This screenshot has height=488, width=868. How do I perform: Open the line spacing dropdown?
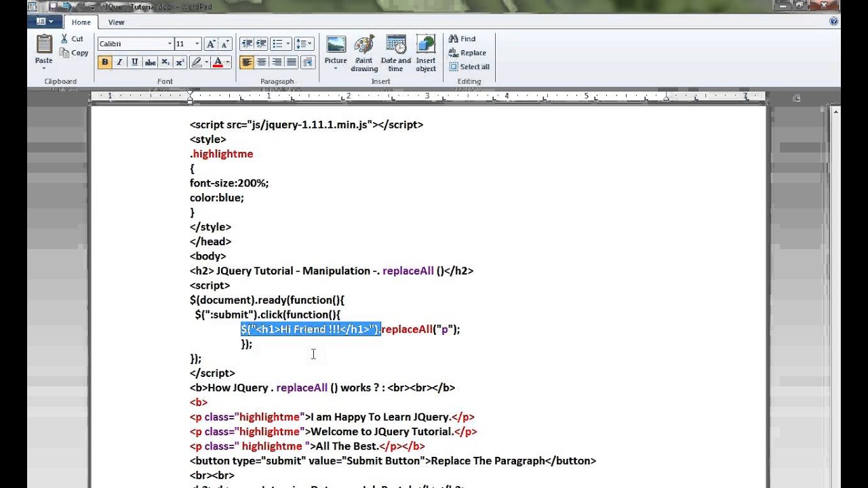304,44
